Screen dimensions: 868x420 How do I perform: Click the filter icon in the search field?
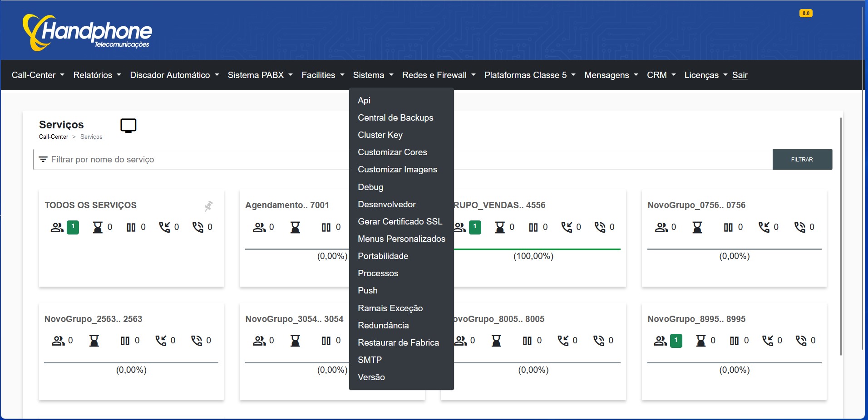(x=43, y=159)
